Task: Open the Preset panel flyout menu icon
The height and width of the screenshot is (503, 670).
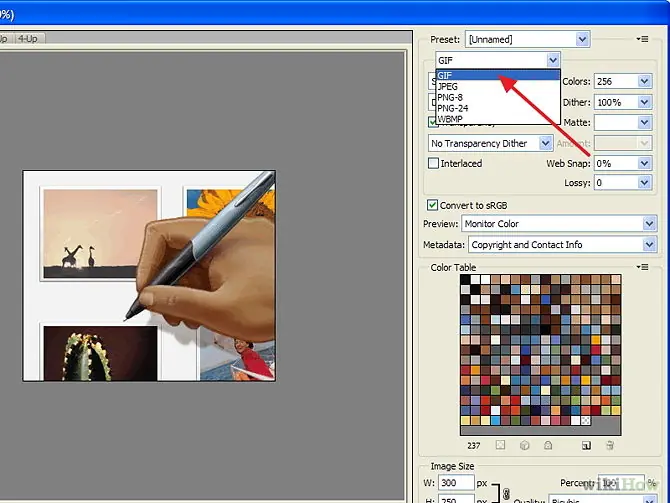Action: tap(642, 39)
